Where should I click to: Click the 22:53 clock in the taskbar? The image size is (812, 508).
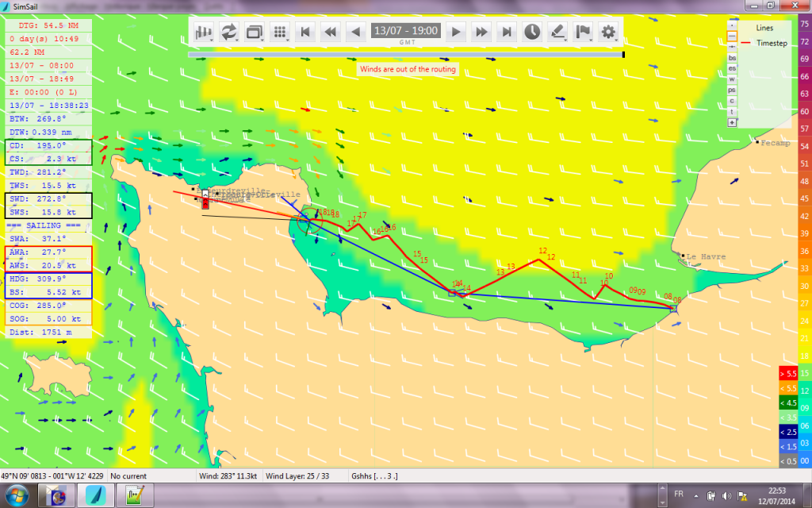pyautogui.click(x=777, y=491)
